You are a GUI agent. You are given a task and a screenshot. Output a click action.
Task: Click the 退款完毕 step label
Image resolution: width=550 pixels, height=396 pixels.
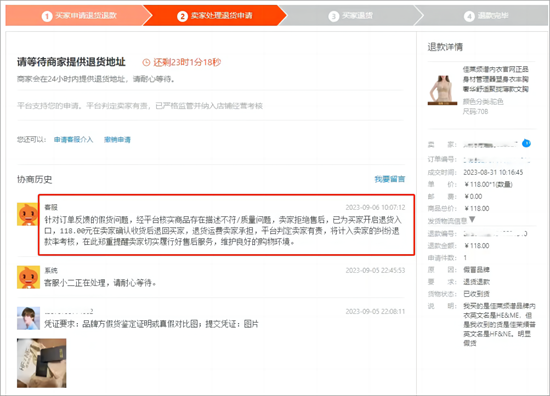pos(493,15)
